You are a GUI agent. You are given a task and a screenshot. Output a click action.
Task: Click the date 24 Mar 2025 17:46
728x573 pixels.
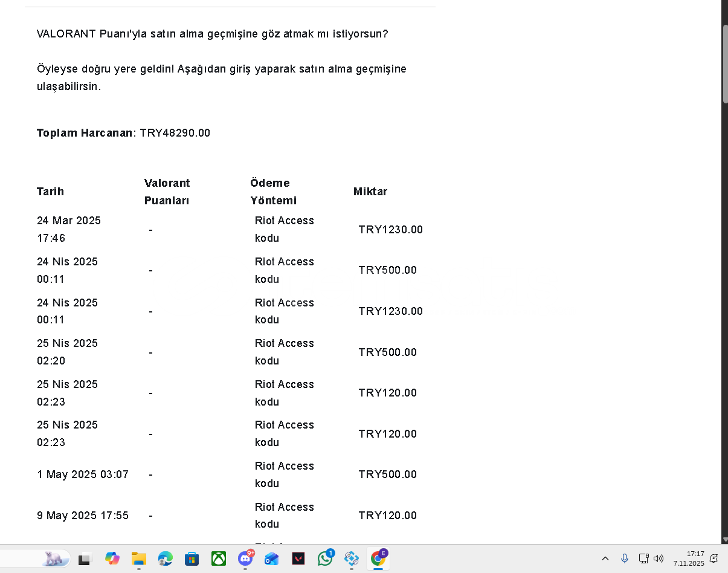[69, 229]
